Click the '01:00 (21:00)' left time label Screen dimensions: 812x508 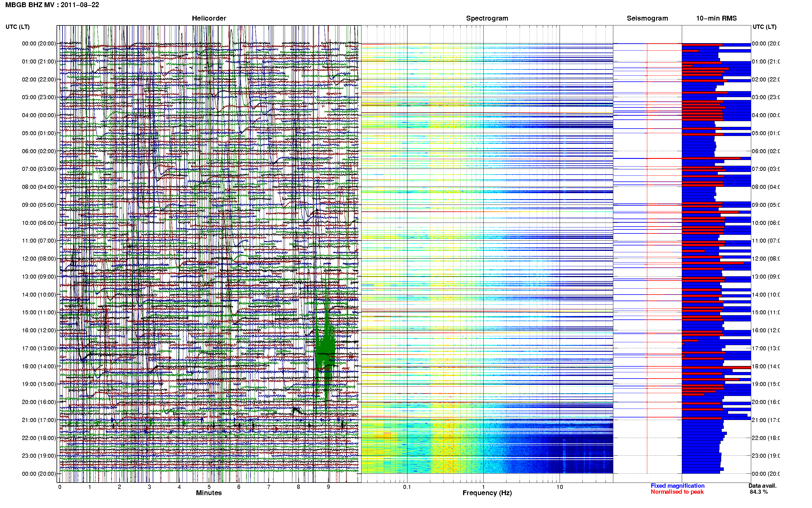coord(39,61)
